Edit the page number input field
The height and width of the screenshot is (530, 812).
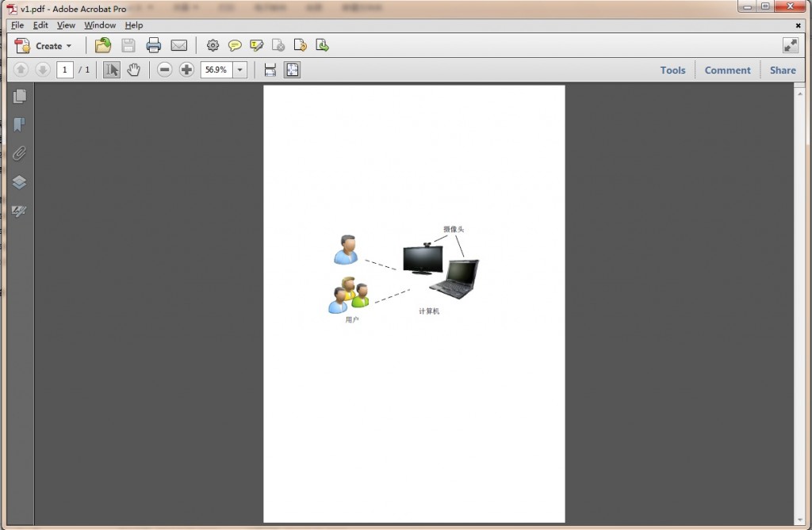[x=65, y=70]
